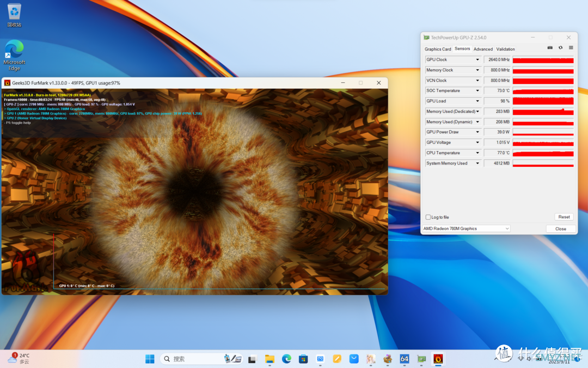Expand the SOC Temperature sensor dropdown
The image size is (588, 368).
[477, 91]
